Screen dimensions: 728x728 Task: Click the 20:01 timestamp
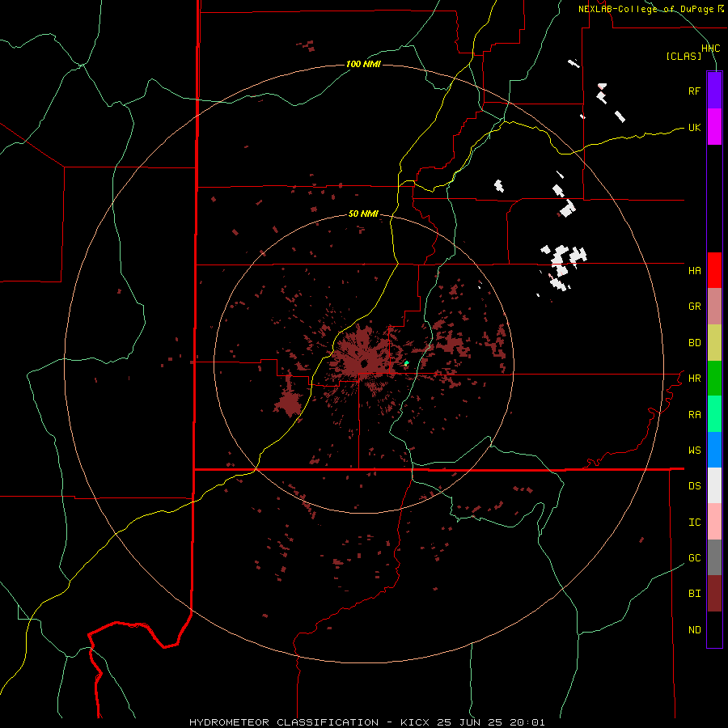tap(528, 722)
